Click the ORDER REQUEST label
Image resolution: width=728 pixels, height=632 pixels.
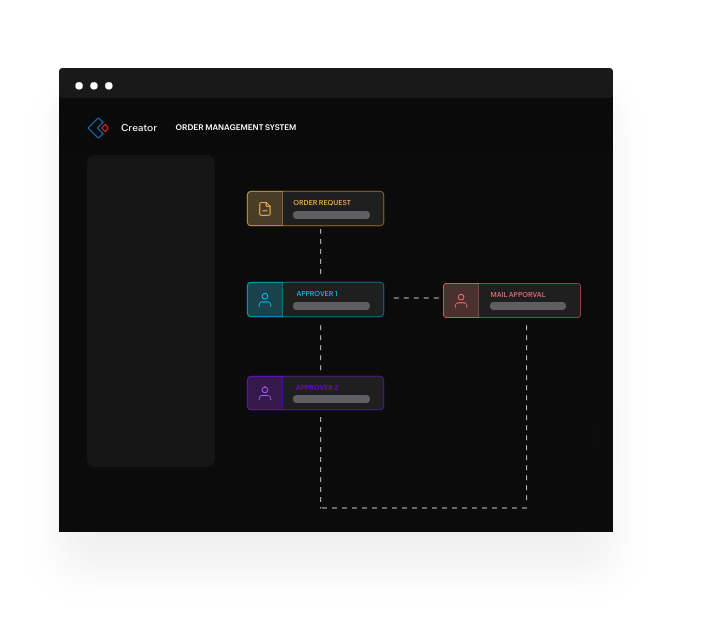click(x=322, y=202)
